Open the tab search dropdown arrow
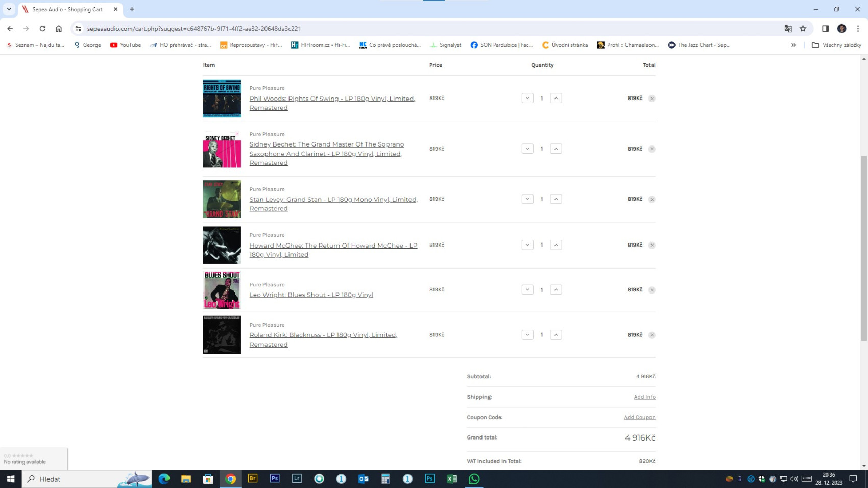Image resolution: width=868 pixels, height=488 pixels. 9,9
